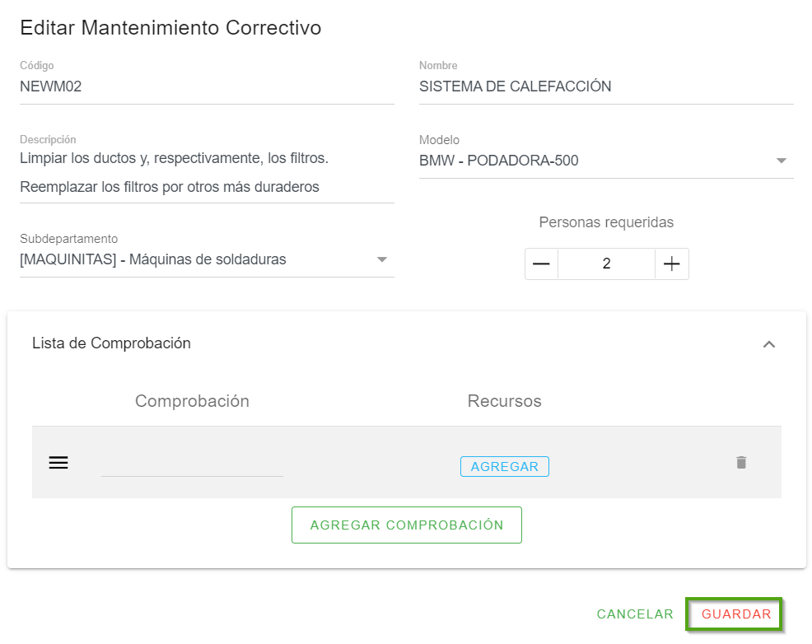Image resolution: width=812 pixels, height=644 pixels.
Task: Select the Máquinas de soldaduras subdepartment value
Action: pyautogui.click(x=153, y=260)
